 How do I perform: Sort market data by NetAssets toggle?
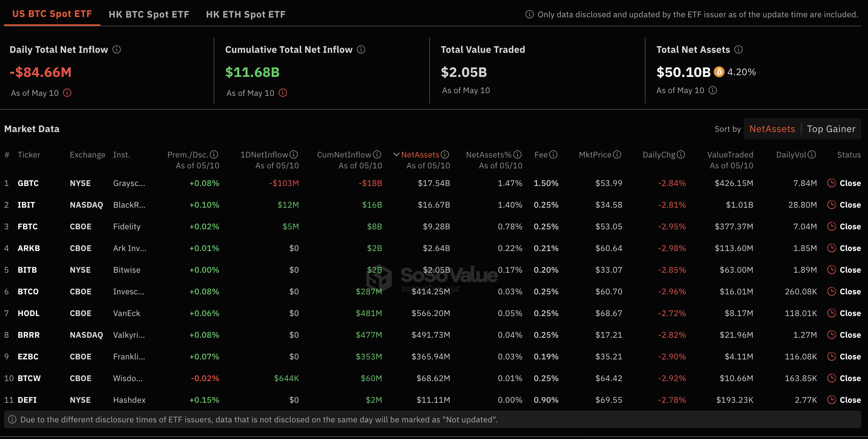[x=772, y=129]
